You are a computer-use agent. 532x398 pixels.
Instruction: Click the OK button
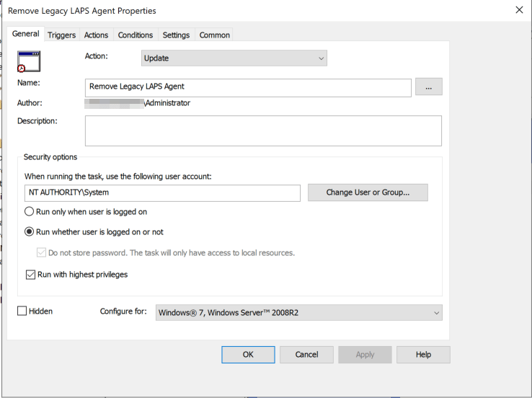[248, 354]
